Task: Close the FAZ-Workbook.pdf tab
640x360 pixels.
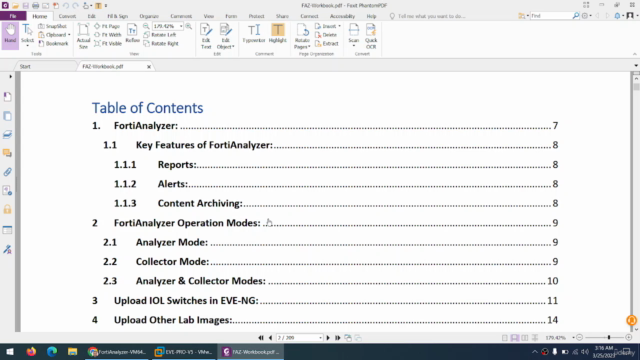Action: click(149, 67)
